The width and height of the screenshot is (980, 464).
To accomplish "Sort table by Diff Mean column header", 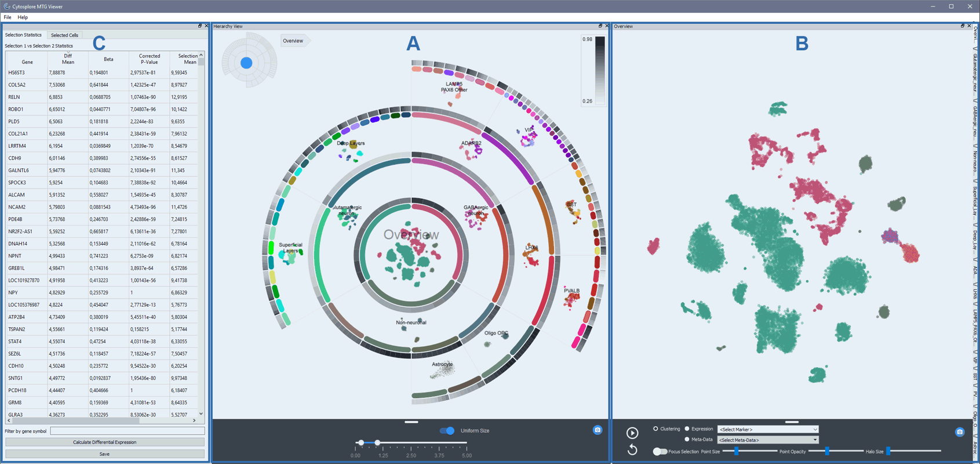I will (68, 59).
